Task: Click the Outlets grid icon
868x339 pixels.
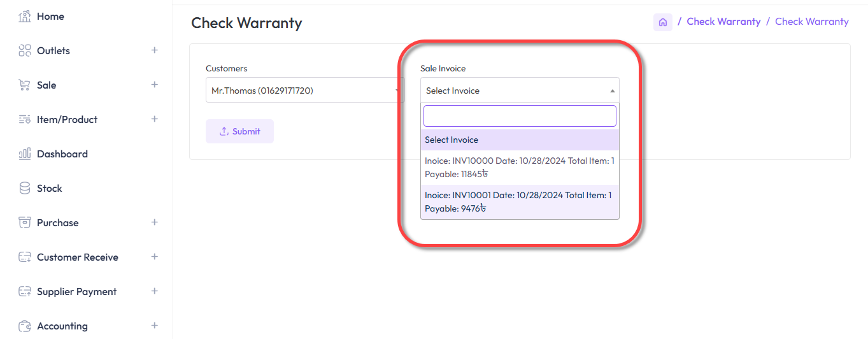Action: click(x=25, y=51)
